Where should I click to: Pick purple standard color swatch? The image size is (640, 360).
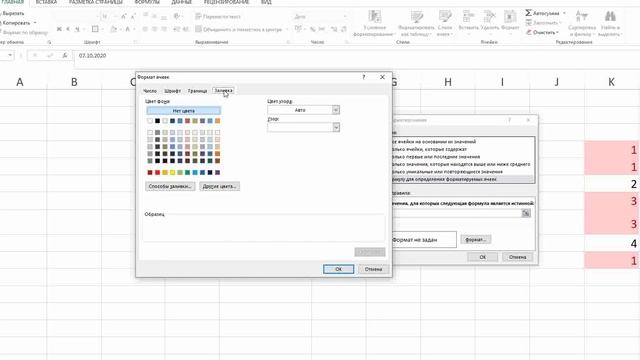coord(218,173)
